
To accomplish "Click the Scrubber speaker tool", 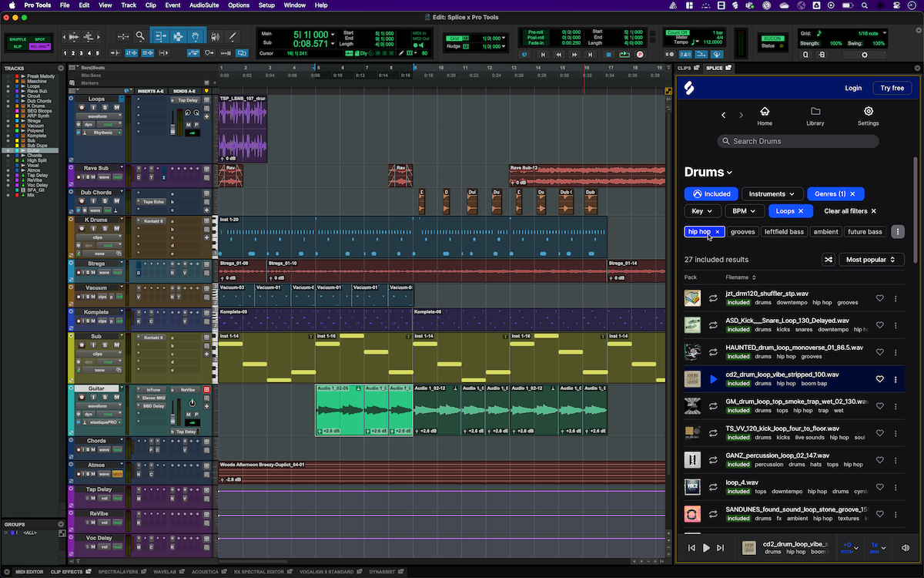I will pos(214,36).
